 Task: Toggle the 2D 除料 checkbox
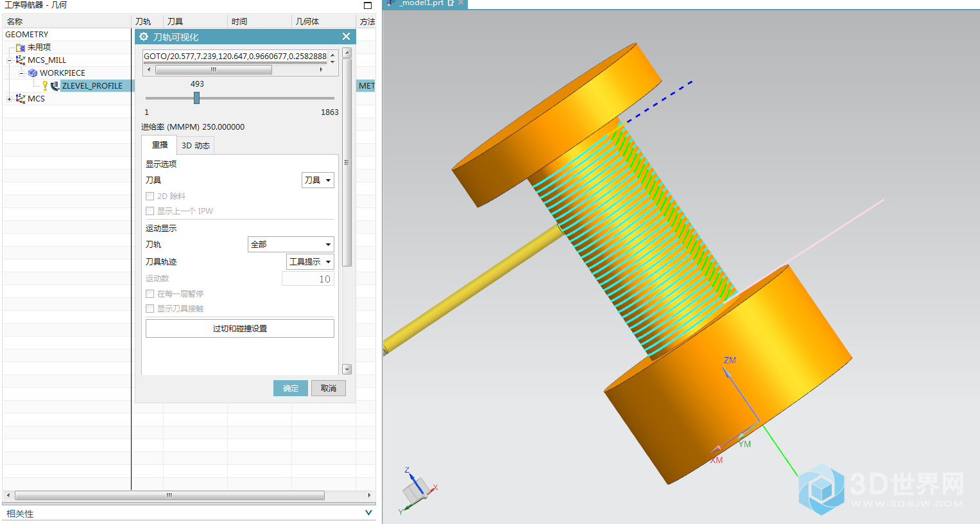(x=150, y=197)
